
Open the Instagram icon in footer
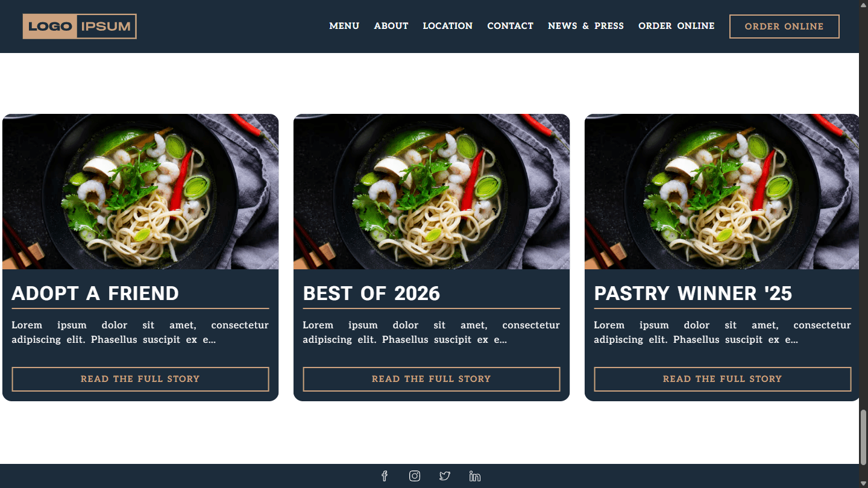pyautogui.click(x=415, y=476)
